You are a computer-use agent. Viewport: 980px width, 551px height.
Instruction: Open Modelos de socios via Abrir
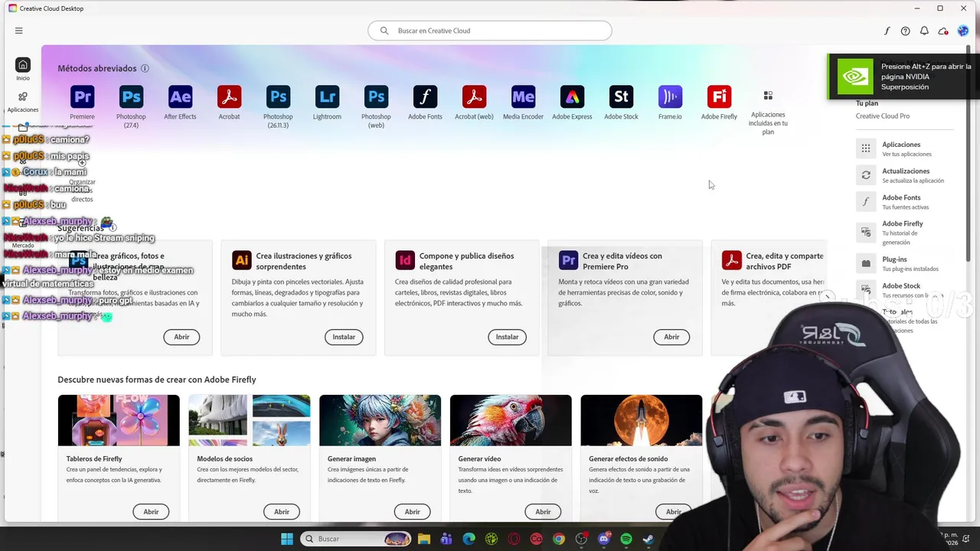[282, 512]
